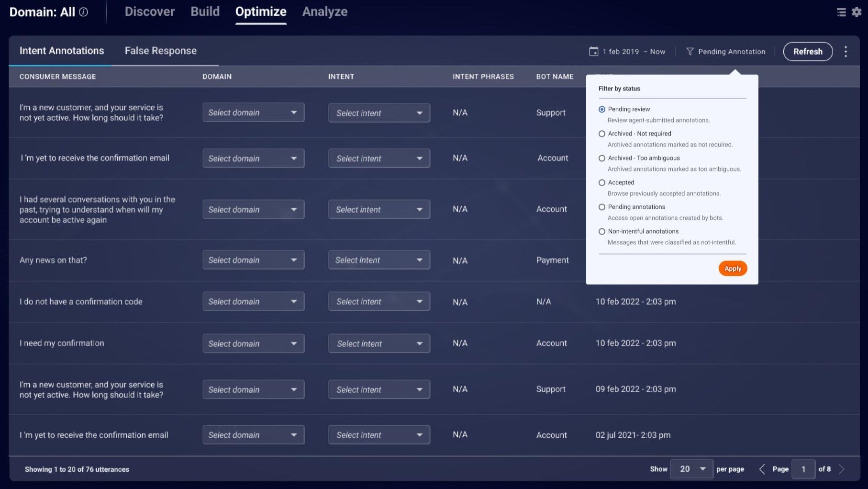Viewport: 868px width, 489px height.
Task: Open Select intent for 'I need my confirmation'
Action: click(379, 343)
